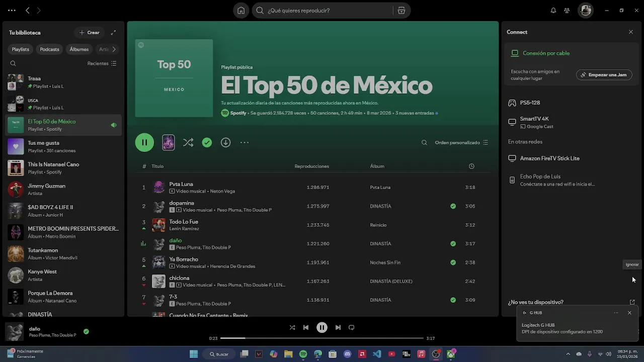
Task: Open This Is Natanael Cano playlist
Action: (x=63, y=168)
